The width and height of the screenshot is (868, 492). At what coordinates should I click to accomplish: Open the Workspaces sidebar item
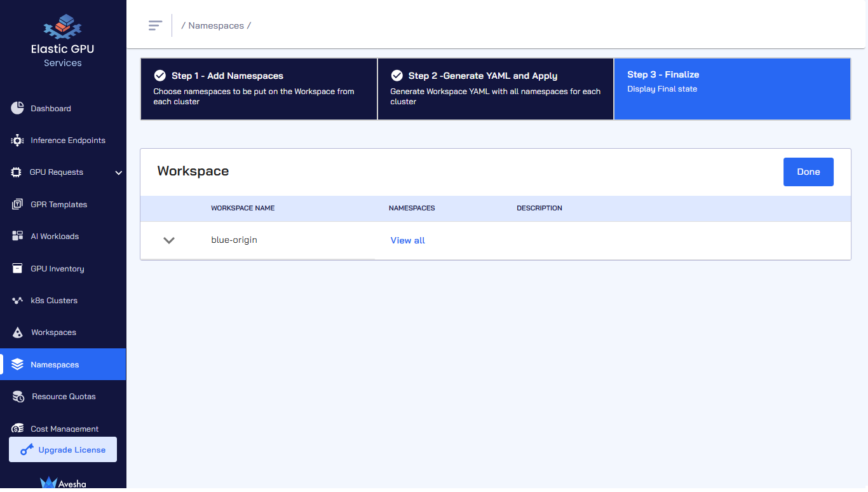(x=63, y=332)
